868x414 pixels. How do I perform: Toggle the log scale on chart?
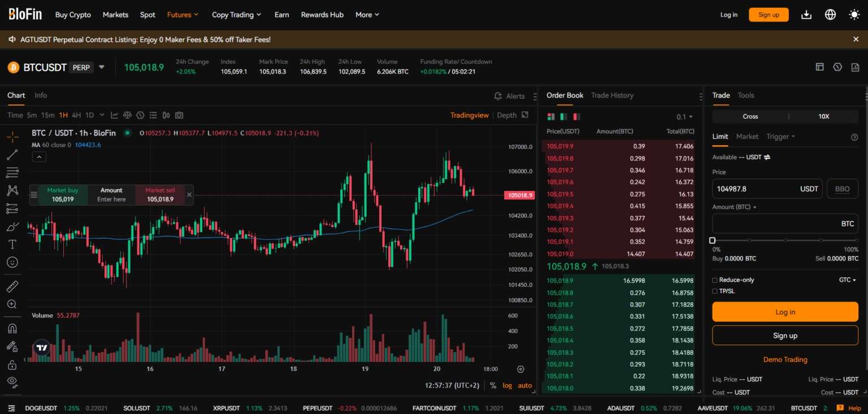pos(507,385)
